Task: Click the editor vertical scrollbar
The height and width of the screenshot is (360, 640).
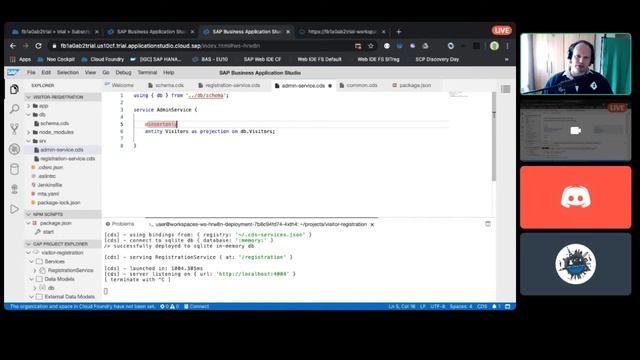Action: [494, 137]
